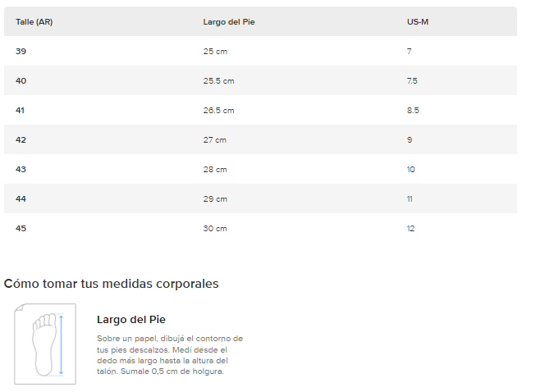Click the '25.5 cm' foot length cell

point(218,80)
